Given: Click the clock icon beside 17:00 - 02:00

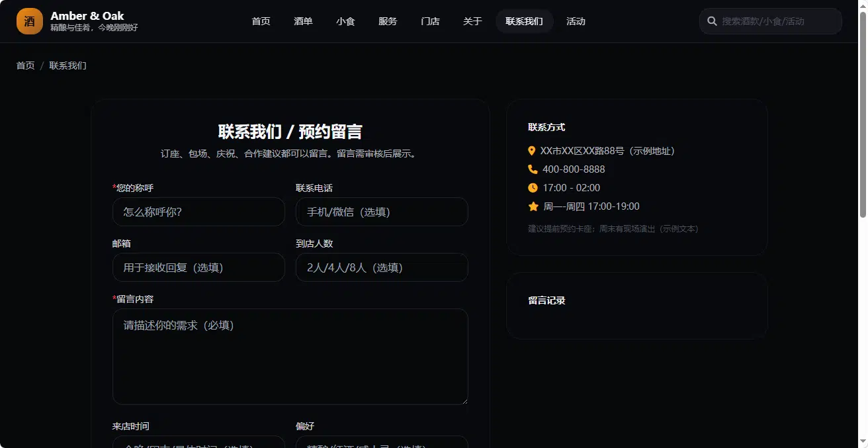Looking at the screenshot, I should (x=533, y=188).
